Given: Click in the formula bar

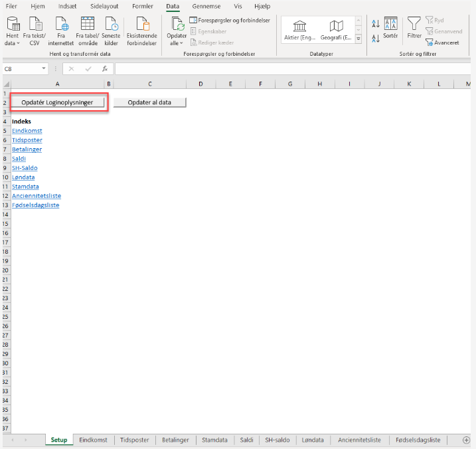Looking at the screenshot, I should [293, 68].
